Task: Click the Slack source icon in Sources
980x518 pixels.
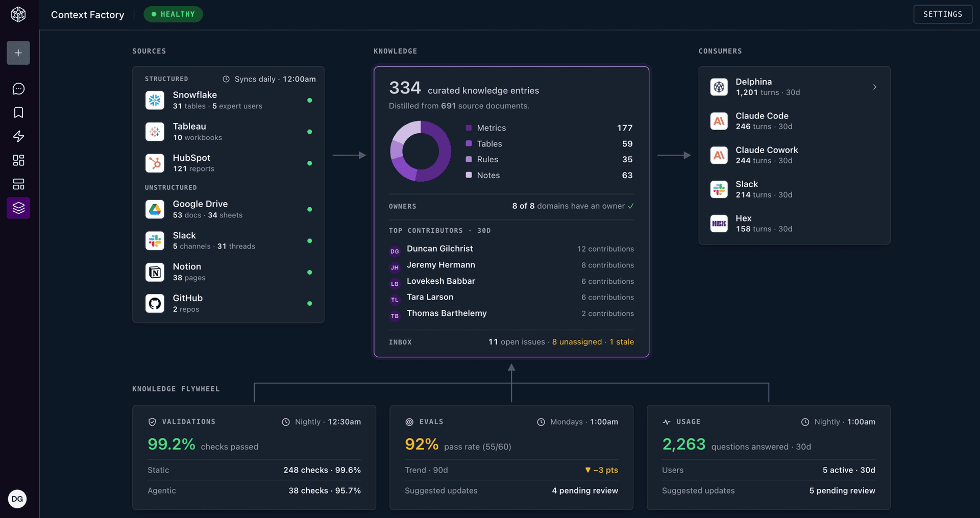Action: coord(155,240)
